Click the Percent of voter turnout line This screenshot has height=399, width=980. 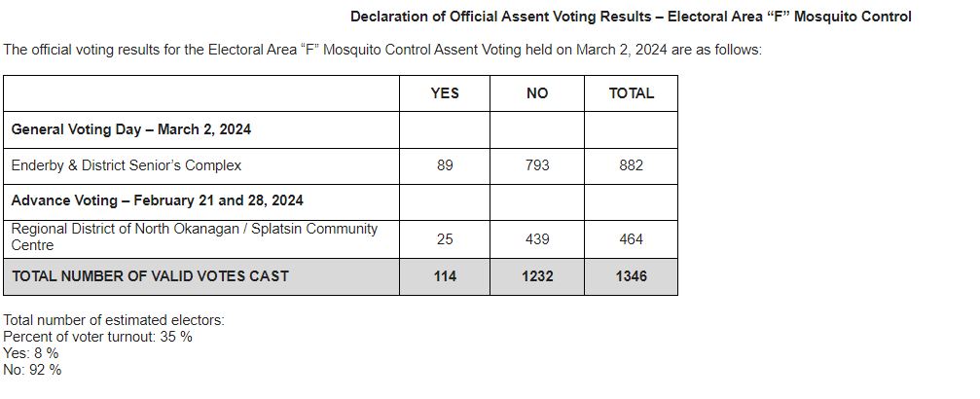click(97, 337)
